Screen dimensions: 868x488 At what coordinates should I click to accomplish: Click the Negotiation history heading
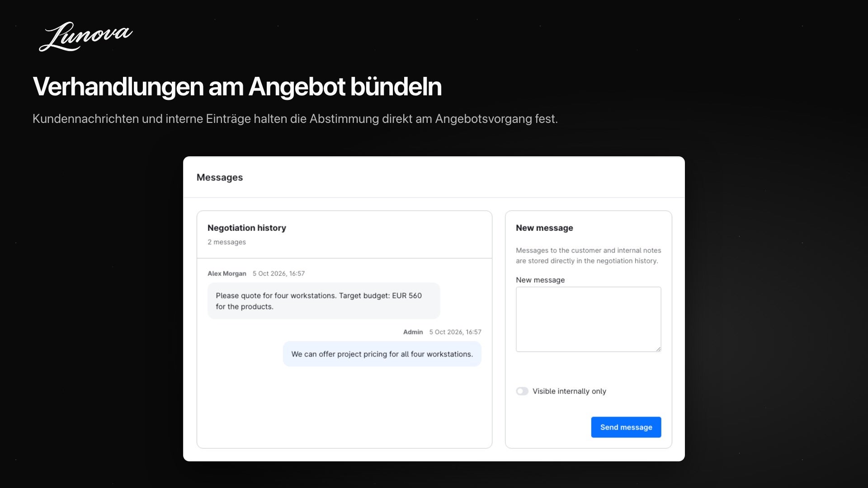(247, 228)
